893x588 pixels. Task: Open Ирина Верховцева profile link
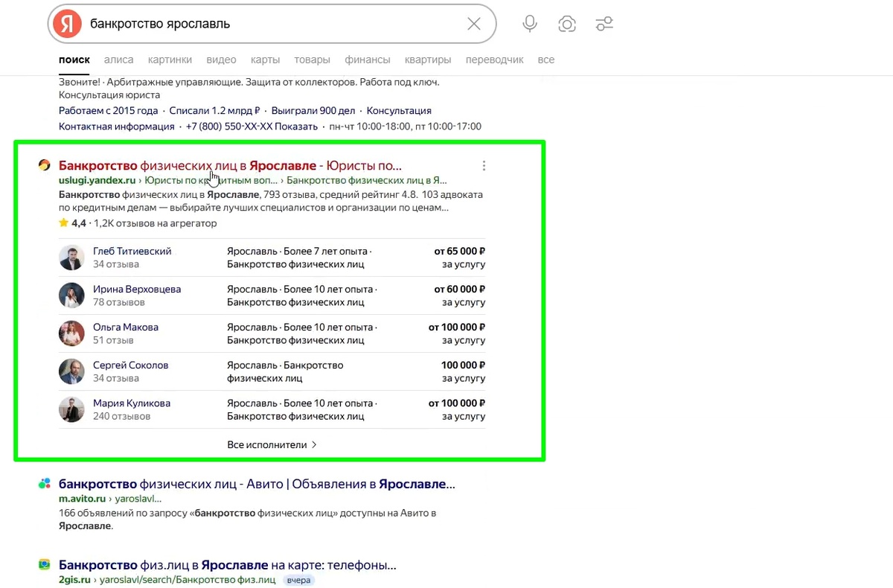137,290
